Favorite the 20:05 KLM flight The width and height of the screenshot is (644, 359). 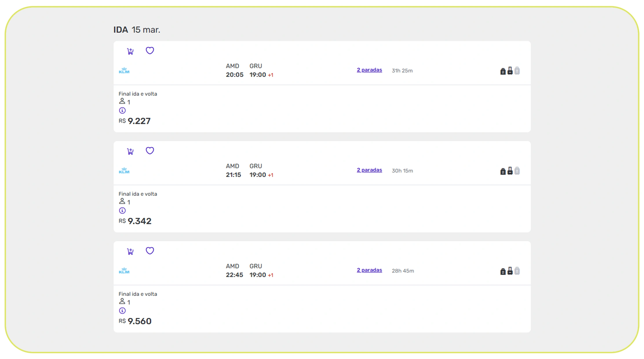(x=149, y=51)
